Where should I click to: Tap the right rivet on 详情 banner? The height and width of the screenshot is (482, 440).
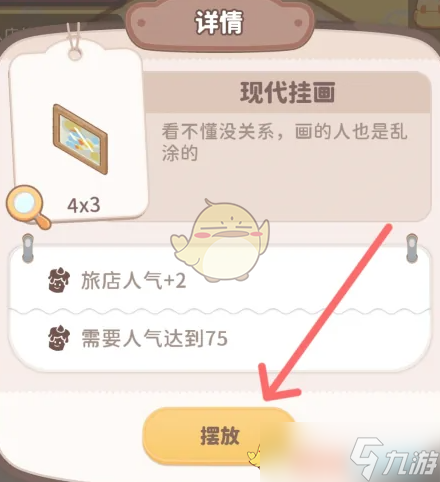(x=298, y=23)
